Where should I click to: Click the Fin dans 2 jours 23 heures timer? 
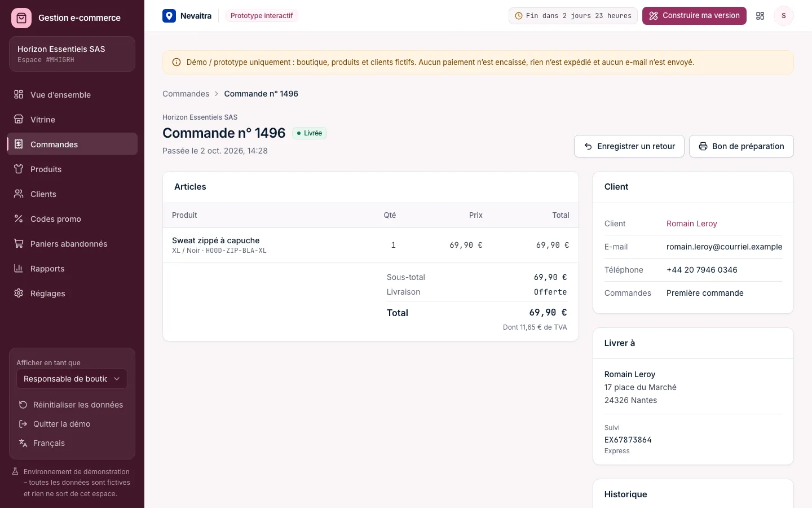pos(573,16)
